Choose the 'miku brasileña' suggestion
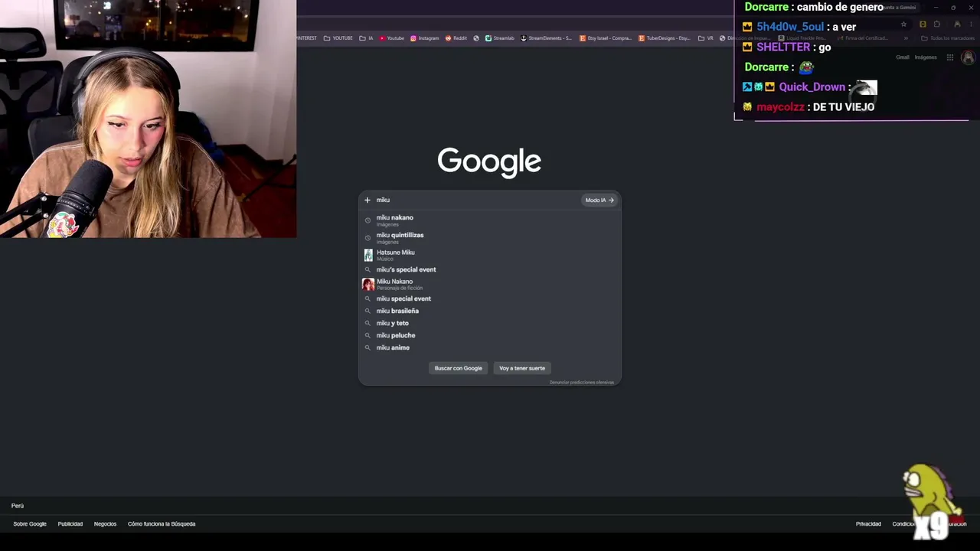The width and height of the screenshot is (980, 551). (x=490, y=311)
